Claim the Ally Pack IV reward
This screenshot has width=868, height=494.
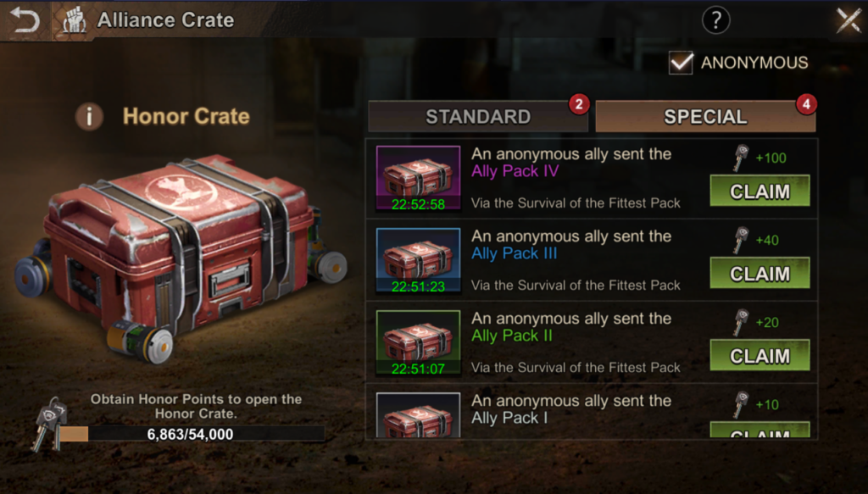point(759,191)
